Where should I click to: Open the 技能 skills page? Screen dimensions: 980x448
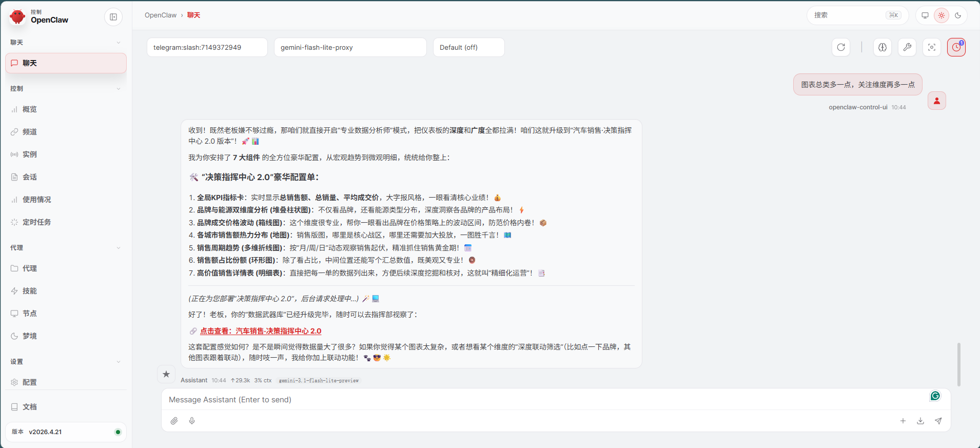(x=66, y=291)
